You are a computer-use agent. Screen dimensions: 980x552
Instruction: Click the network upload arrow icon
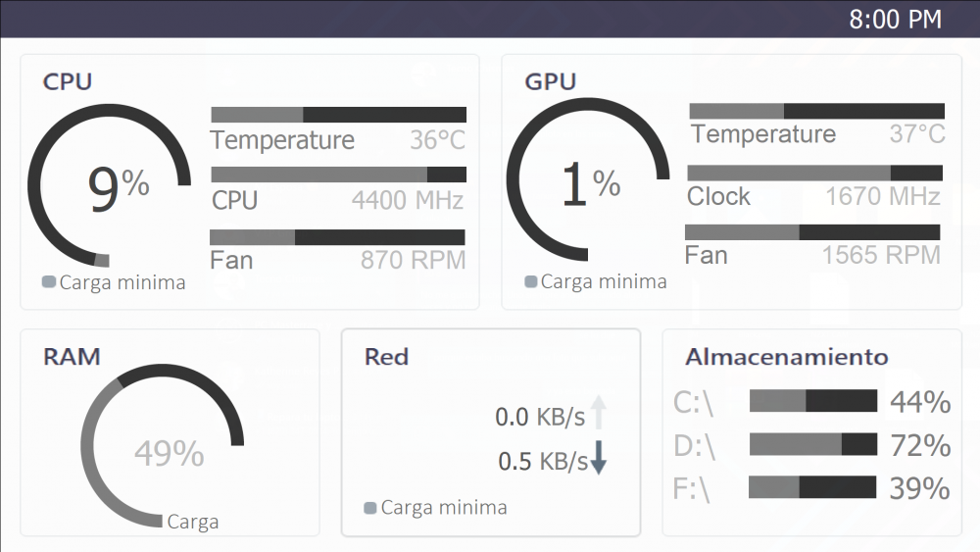(599, 416)
